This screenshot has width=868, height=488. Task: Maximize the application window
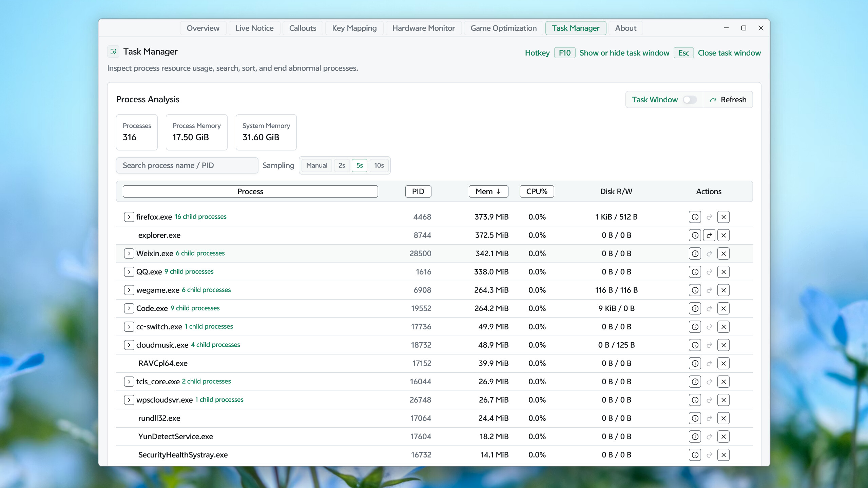744,28
